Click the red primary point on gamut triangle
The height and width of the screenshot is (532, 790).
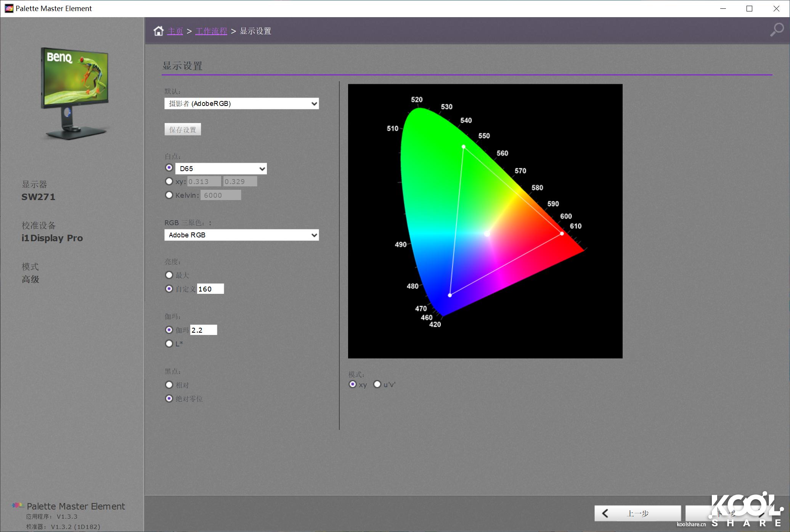point(562,234)
